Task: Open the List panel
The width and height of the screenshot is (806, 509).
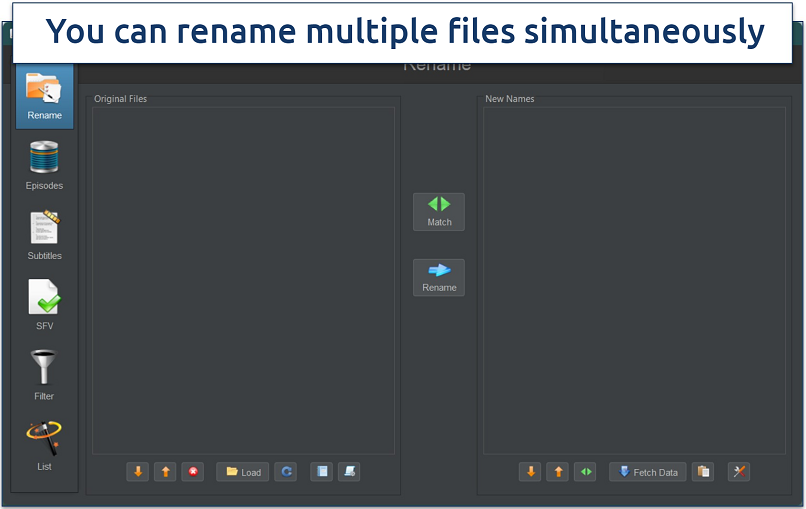Action: [44, 445]
